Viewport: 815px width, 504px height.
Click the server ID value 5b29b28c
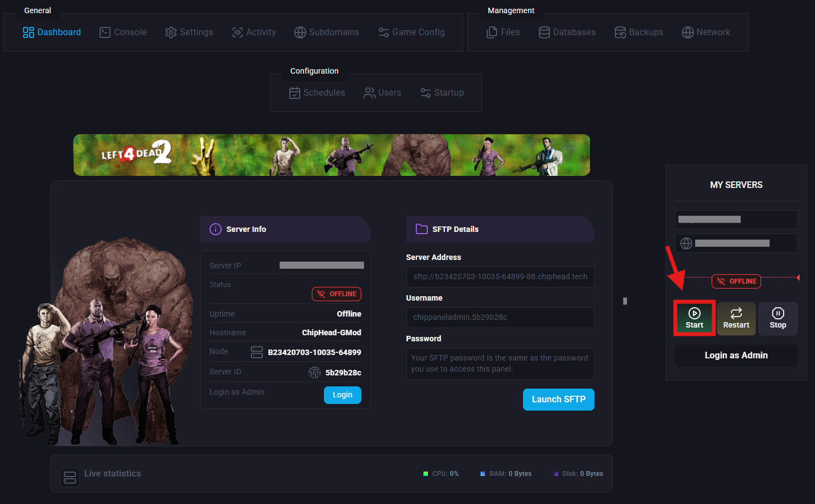coord(343,373)
